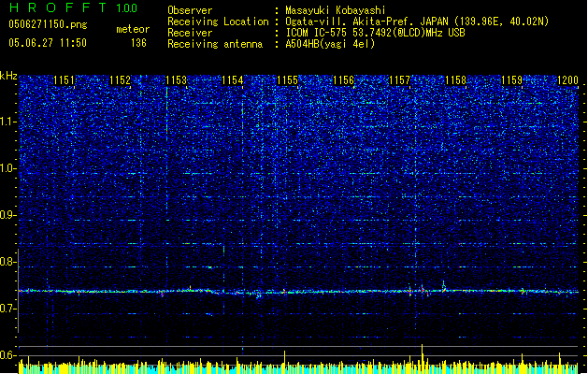Image resolution: width=588 pixels, height=374 pixels.
Task: Click the date stamp 05.06.27 11:50
Action: pos(48,43)
